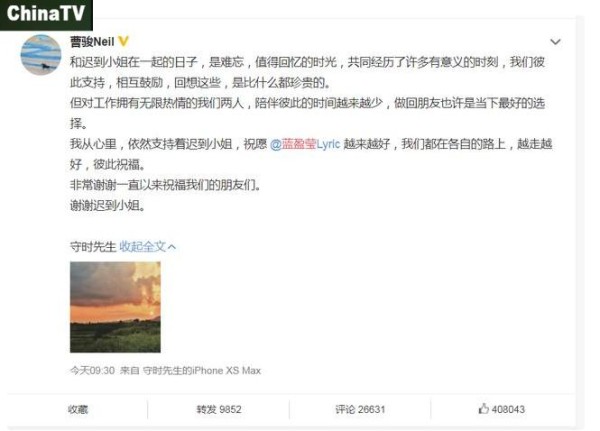
Task: Open the post options chevron menu
Action: tap(555, 42)
